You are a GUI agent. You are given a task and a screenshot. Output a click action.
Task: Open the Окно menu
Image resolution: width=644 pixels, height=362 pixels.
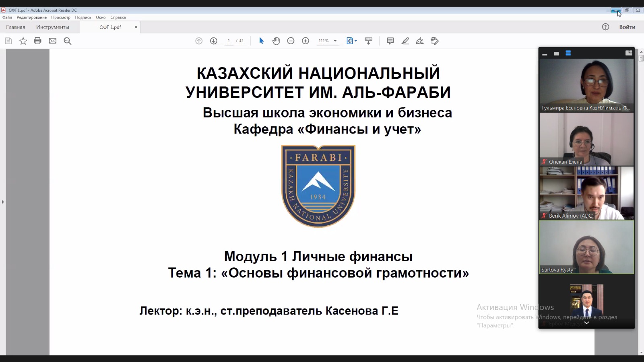[x=101, y=17]
